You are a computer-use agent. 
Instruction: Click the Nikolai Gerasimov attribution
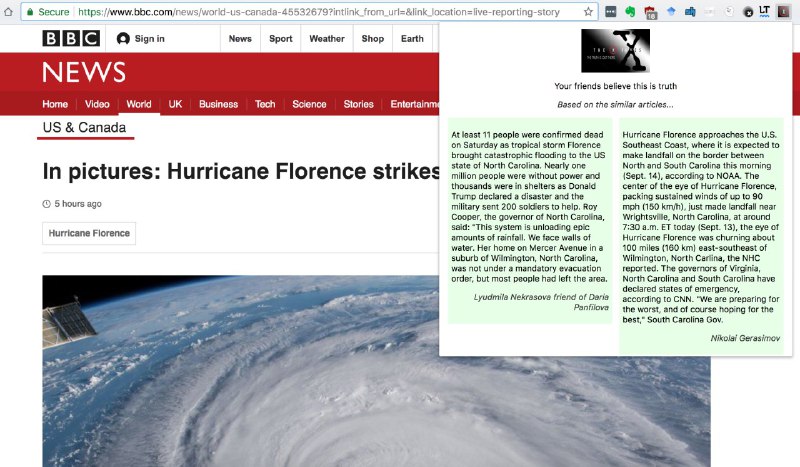click(745, 338)
